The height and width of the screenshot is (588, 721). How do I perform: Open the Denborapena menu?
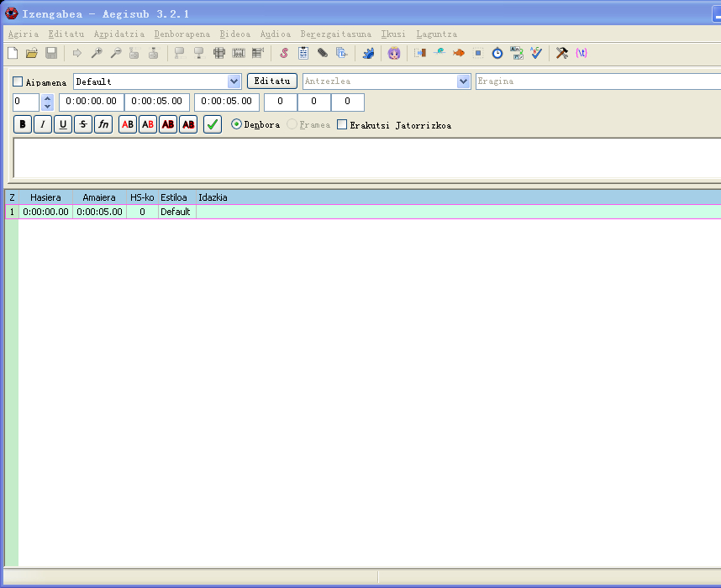point(182,34)
